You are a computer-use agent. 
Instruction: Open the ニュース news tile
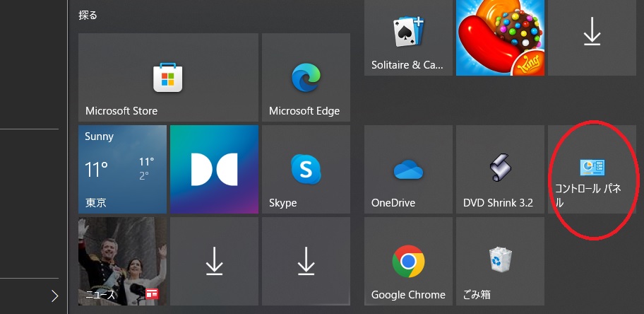click(x=122, y=262)
